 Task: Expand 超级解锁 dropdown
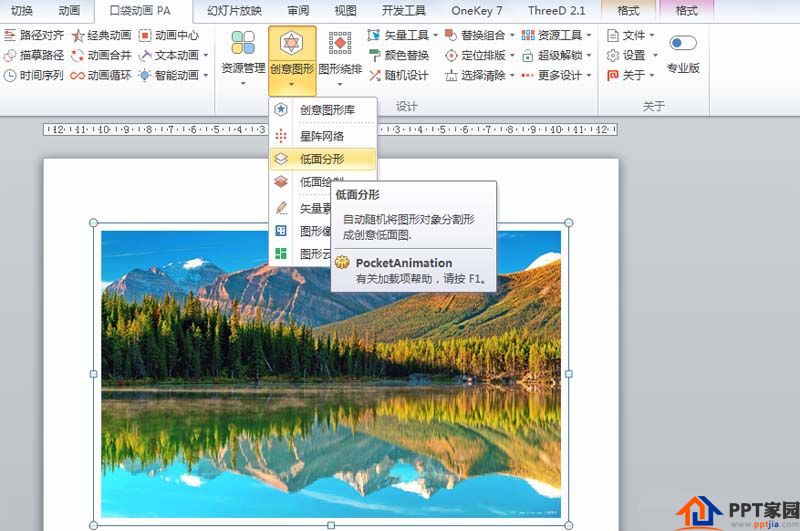click(x=588, y=55)
